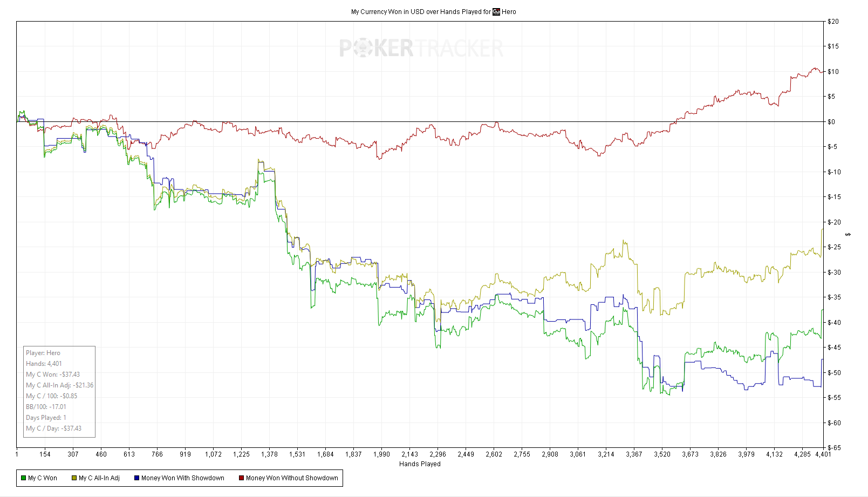Click 'My C All-In Adj: -$21.36' stats line
This screenshot has height=497, width=868.
point(60,385)
